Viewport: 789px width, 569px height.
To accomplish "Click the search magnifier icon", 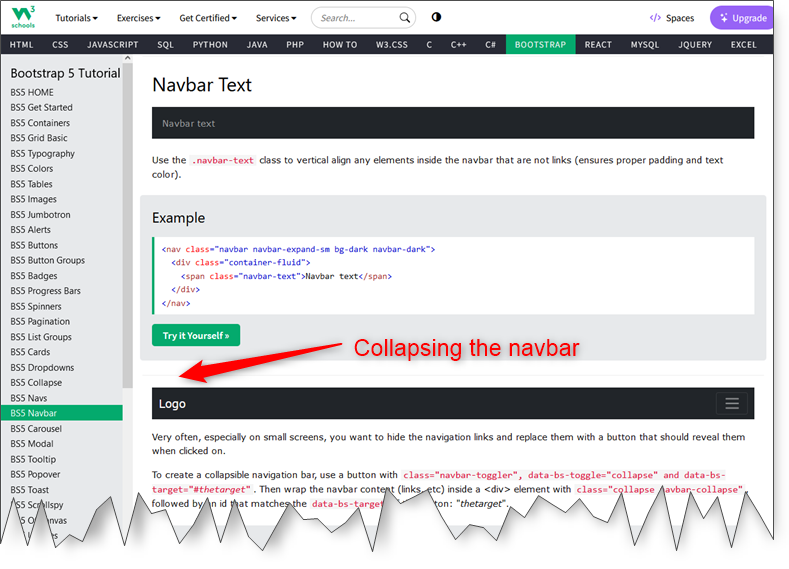I will (x=405, y=18).
